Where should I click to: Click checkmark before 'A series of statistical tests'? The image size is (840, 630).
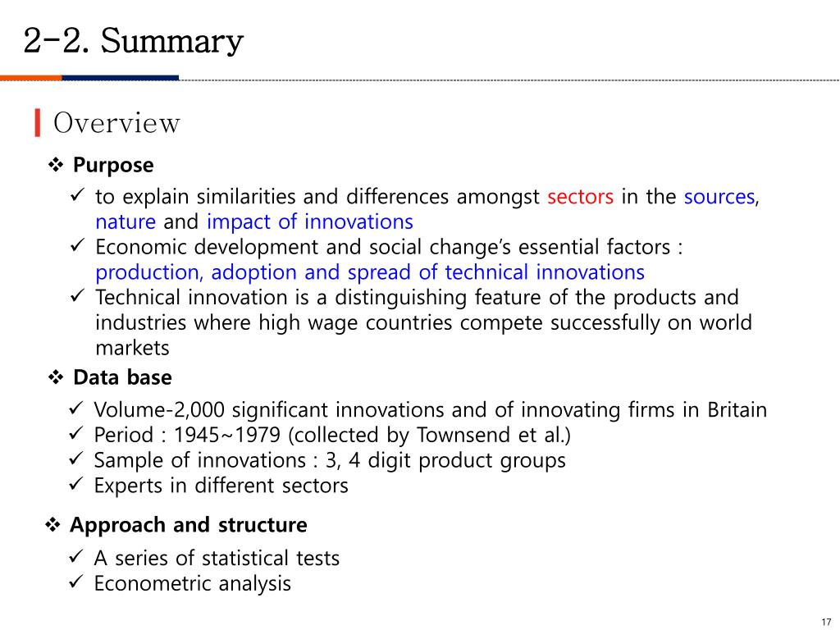[x=76, y=556]
